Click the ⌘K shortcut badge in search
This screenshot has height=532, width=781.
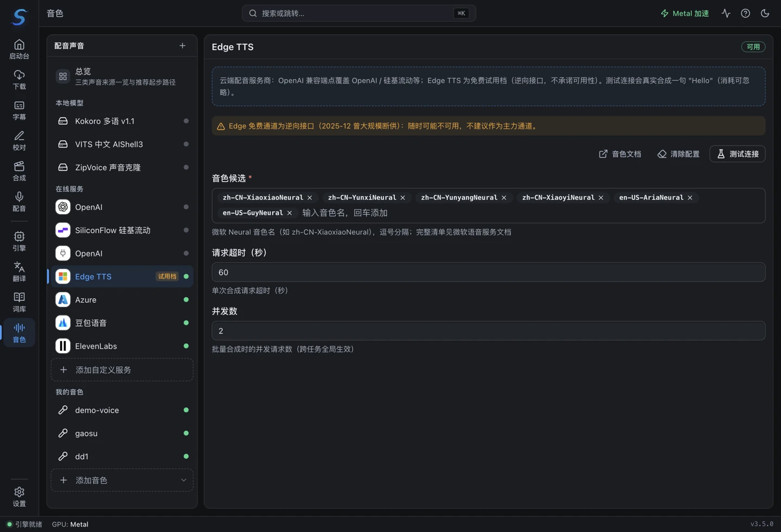(461, 13)
